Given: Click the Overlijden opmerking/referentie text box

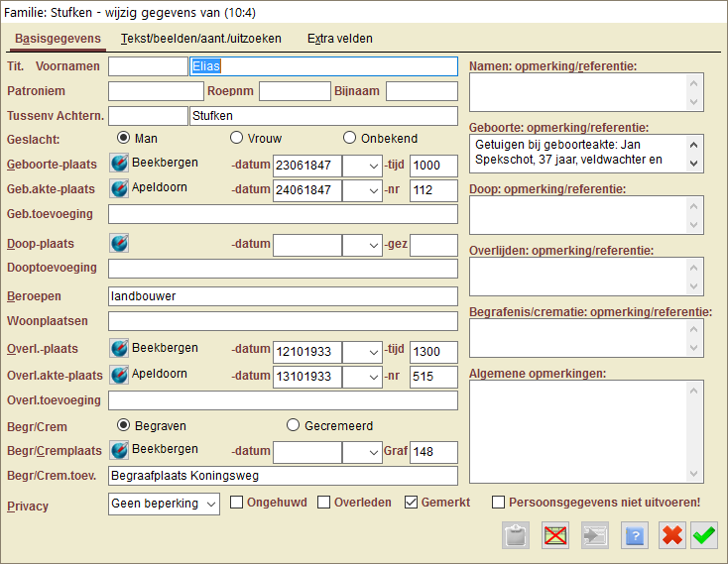Looking at the screenshot, I should click(x=586, y=277).
